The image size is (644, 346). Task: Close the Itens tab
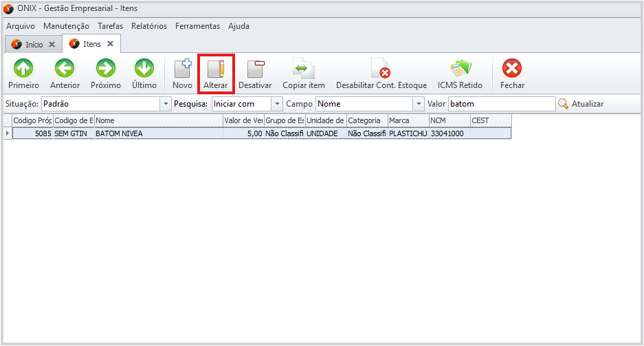(x=110, y=44)
